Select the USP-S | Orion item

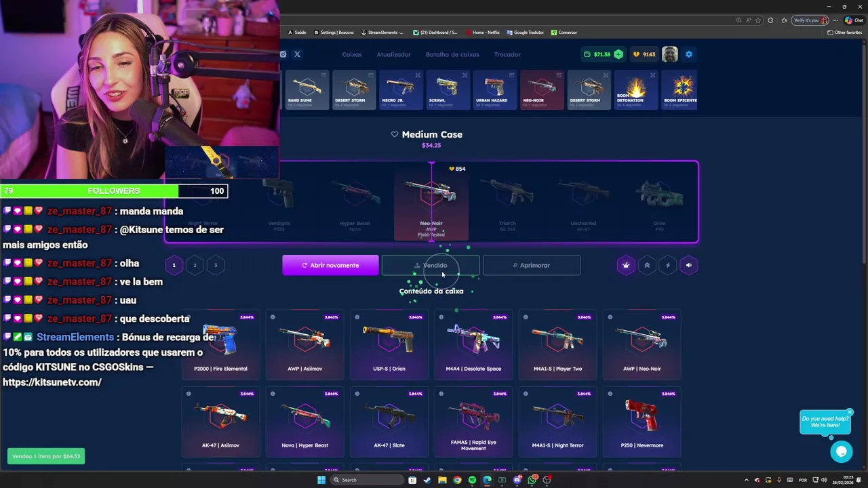389,344
